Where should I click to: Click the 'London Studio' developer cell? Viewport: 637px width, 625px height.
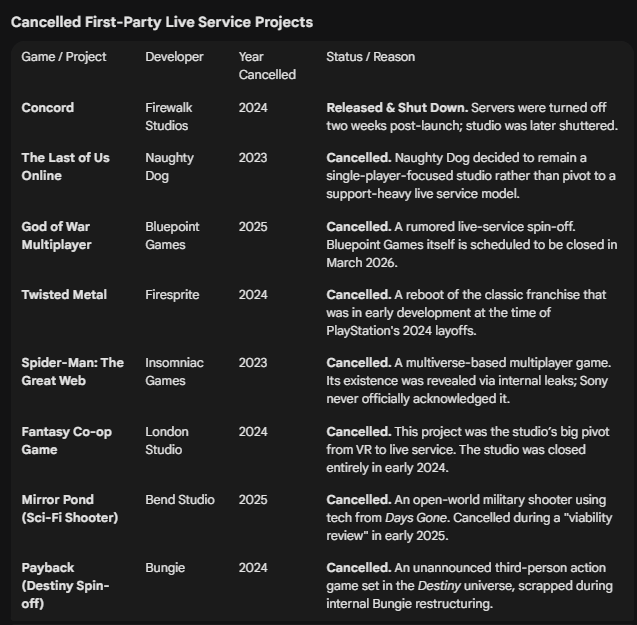tap(167, 440)
